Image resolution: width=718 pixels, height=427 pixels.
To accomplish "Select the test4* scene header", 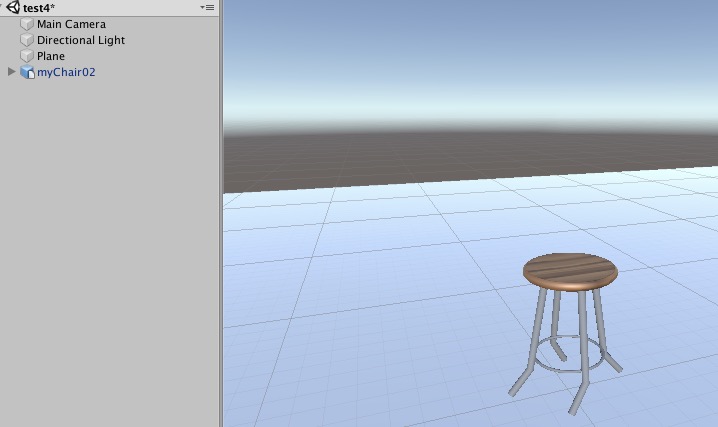I will tap(110, 8).
